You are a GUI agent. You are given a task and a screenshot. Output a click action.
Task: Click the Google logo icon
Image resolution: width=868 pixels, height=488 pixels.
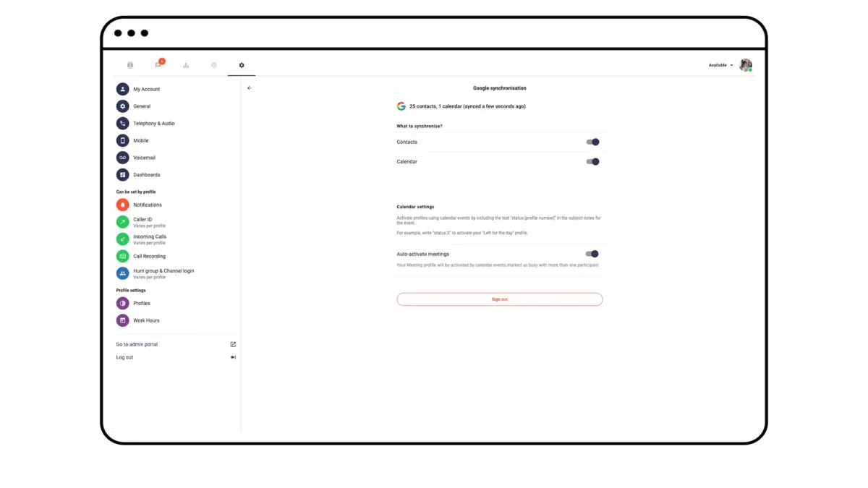pos(401,106)
